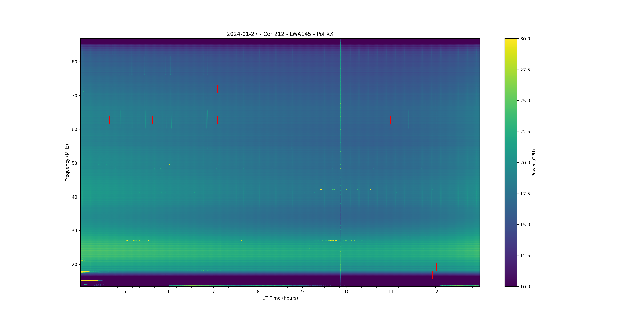644x322 pixels.
Task: Click the 'Power (CPU)' colorbar label
Action: pyautogui.click(x=534, y=162)
